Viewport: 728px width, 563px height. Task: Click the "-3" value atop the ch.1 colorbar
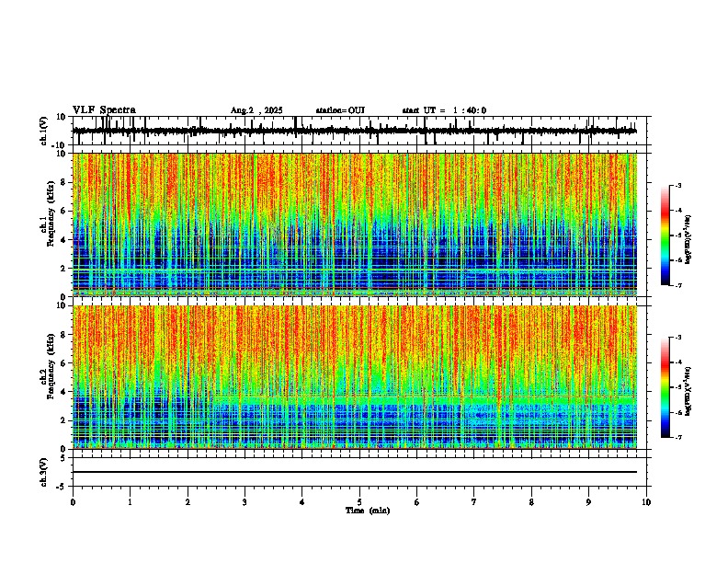point(677,185)
